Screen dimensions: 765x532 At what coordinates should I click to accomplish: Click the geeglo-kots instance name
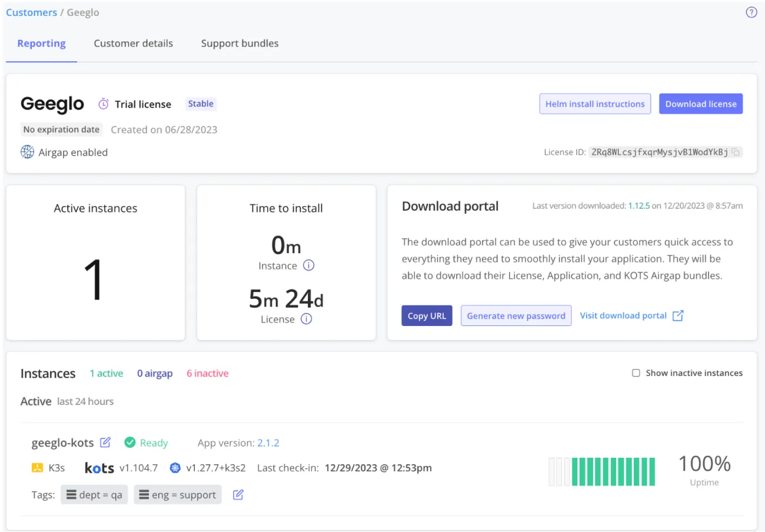pos(63,443)
